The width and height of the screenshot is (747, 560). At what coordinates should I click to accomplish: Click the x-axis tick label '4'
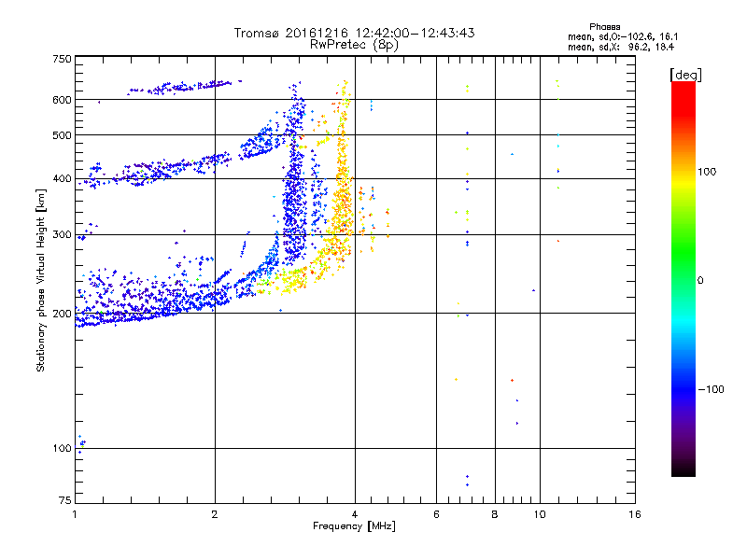click(355, 514)
